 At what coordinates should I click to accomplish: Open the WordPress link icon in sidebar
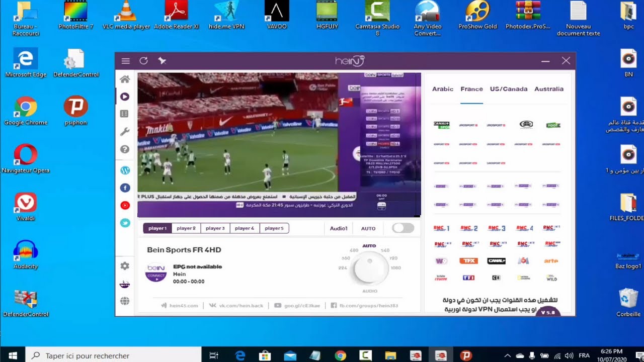coord(125,170)
